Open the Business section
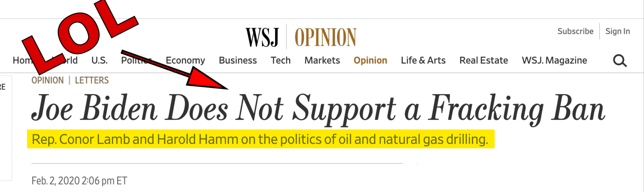The image size is (644, 192). [x=237, y=60]
